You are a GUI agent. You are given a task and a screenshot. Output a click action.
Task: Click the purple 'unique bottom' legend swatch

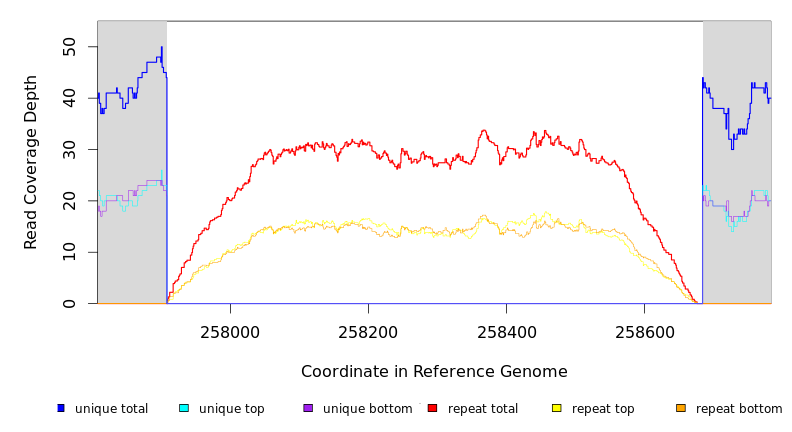click(308, 408)
